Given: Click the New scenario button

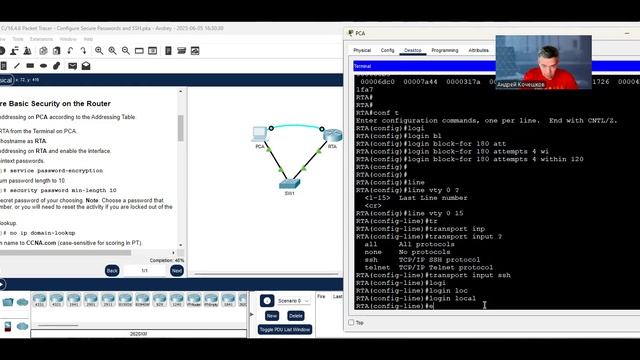Looking at the screenshot, I should pos(272,316).
